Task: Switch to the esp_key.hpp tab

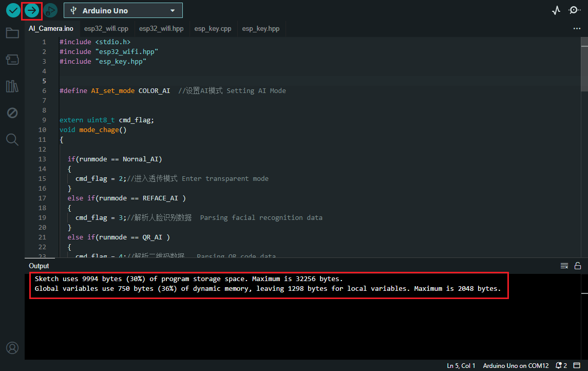Action: pyautogui.click(x=261, y=28)
